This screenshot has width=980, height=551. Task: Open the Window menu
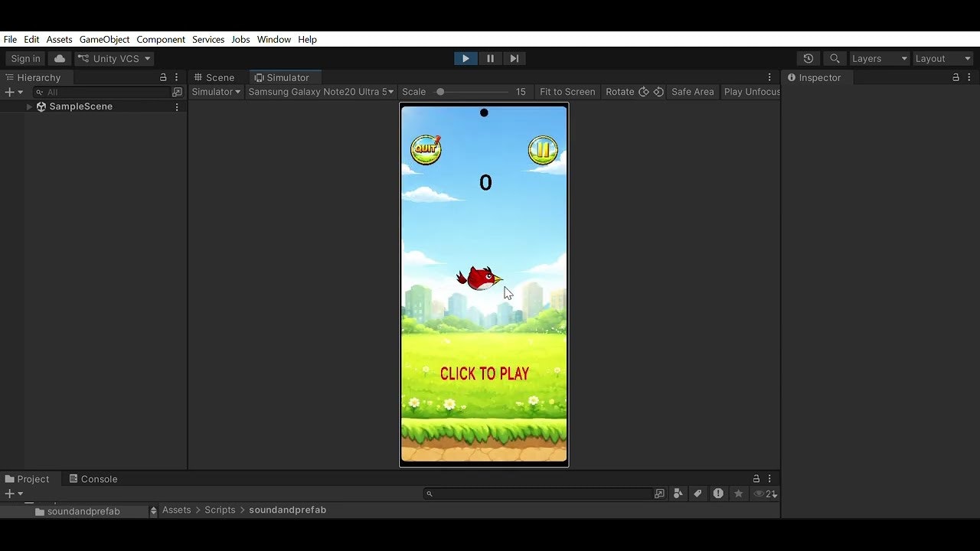(274, 40)
